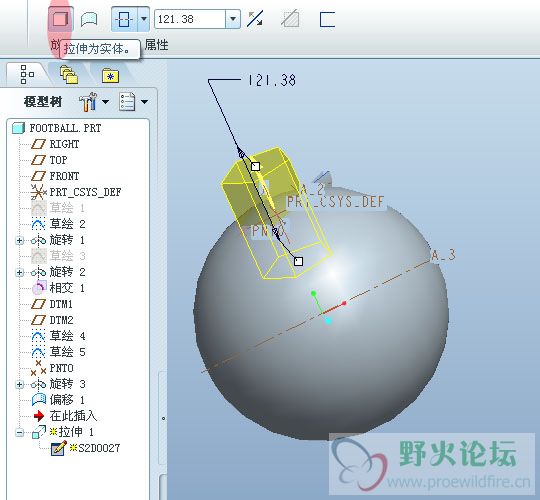Click the lower depth drag handle square
The width and height of the screenshot is (540, 500).
click(299, 261)
